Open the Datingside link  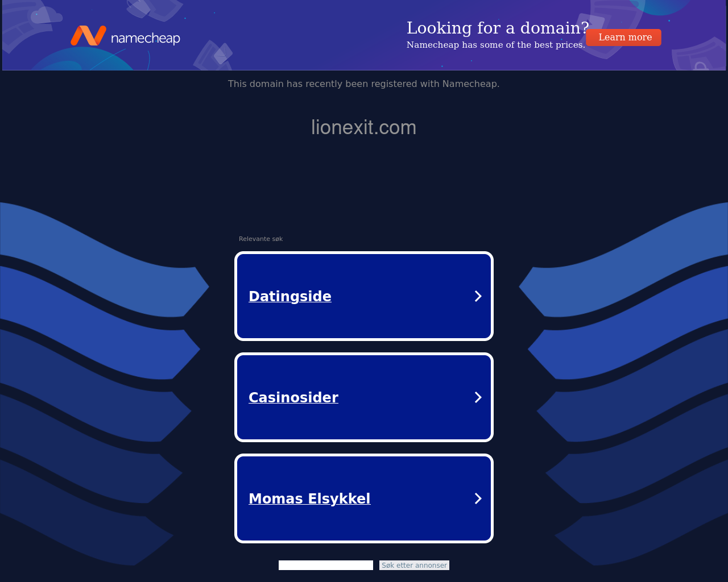pyautogui.click(x=290, y=296)
